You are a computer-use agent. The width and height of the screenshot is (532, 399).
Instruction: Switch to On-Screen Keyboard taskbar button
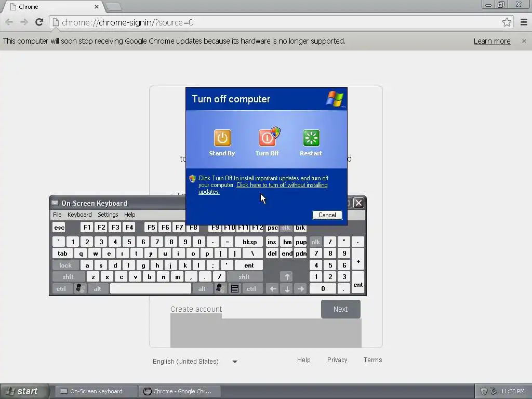click(96, 391)
